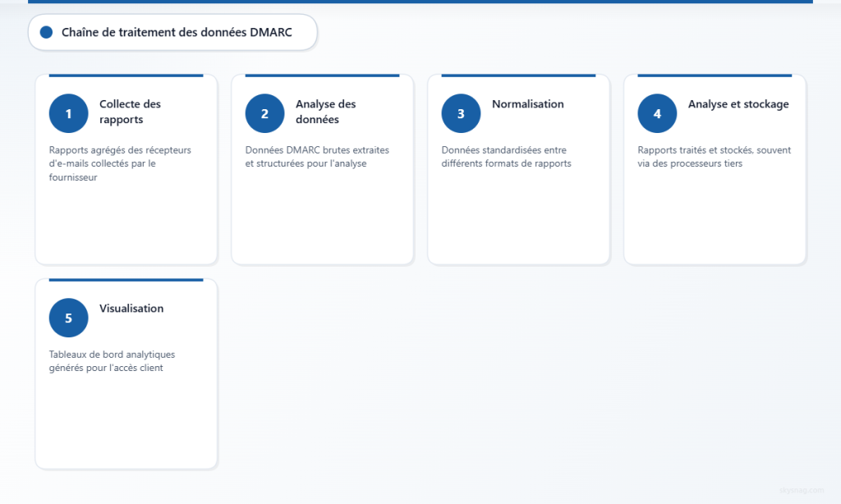Select the Normalisation step icon
This screenshot has height=504, width=841.
tap(461, 113)
